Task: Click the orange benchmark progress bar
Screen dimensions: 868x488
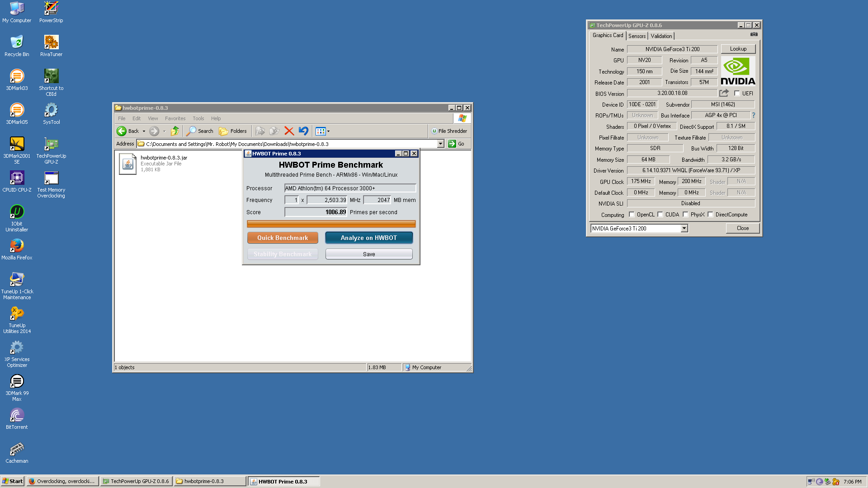Action: point(331,224)
